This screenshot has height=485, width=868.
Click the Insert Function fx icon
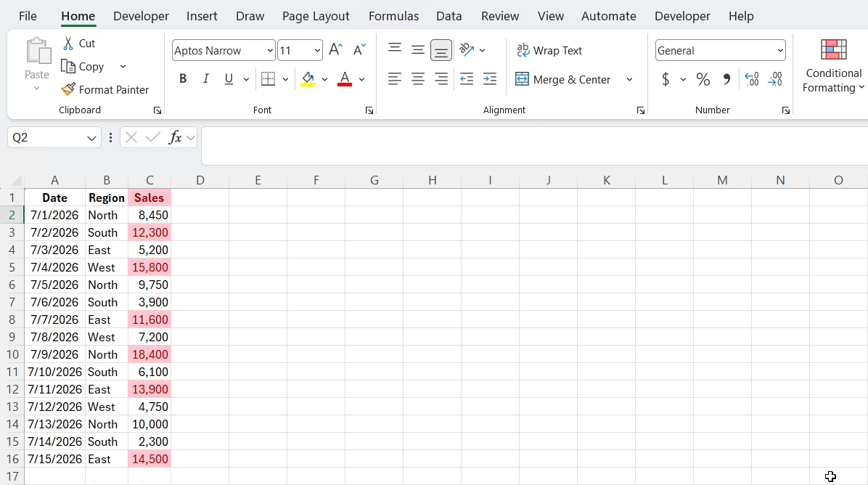175,137
